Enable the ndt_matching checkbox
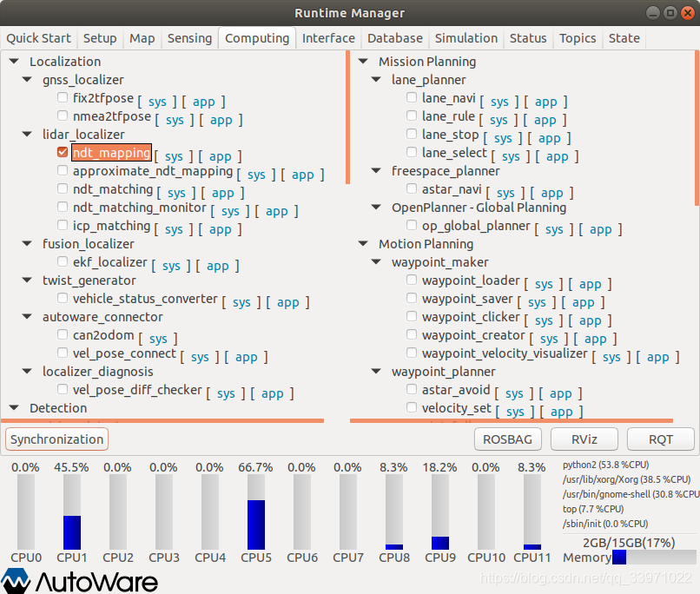Screen dimensions: 700x594 (x=63, y=188)
